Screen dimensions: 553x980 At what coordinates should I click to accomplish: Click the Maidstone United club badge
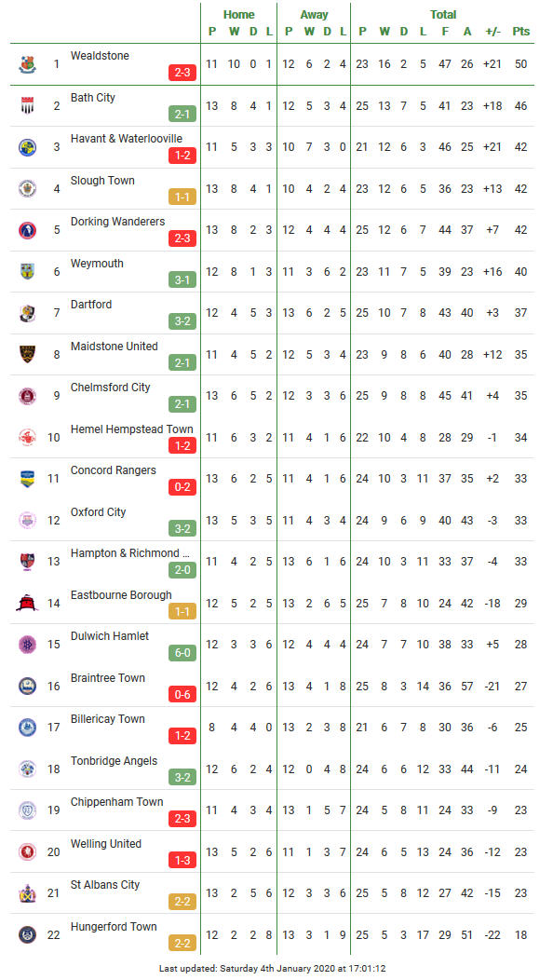pos(28,354)
